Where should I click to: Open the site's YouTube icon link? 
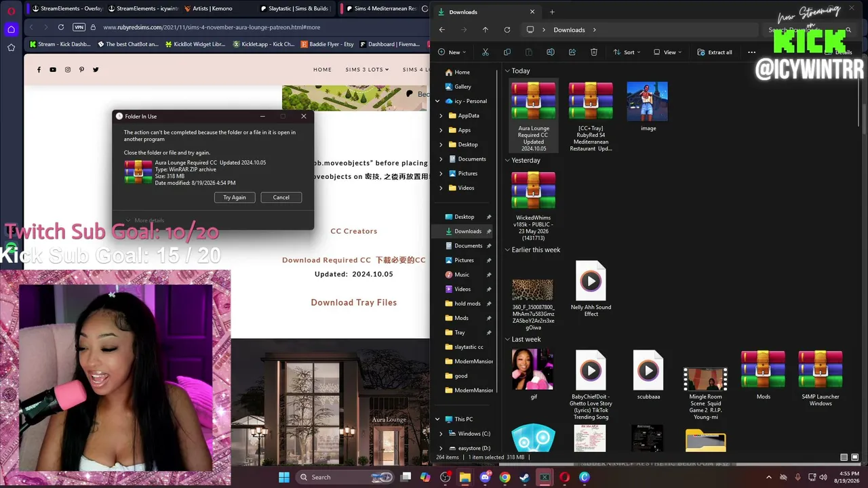(x=53, y=70)
